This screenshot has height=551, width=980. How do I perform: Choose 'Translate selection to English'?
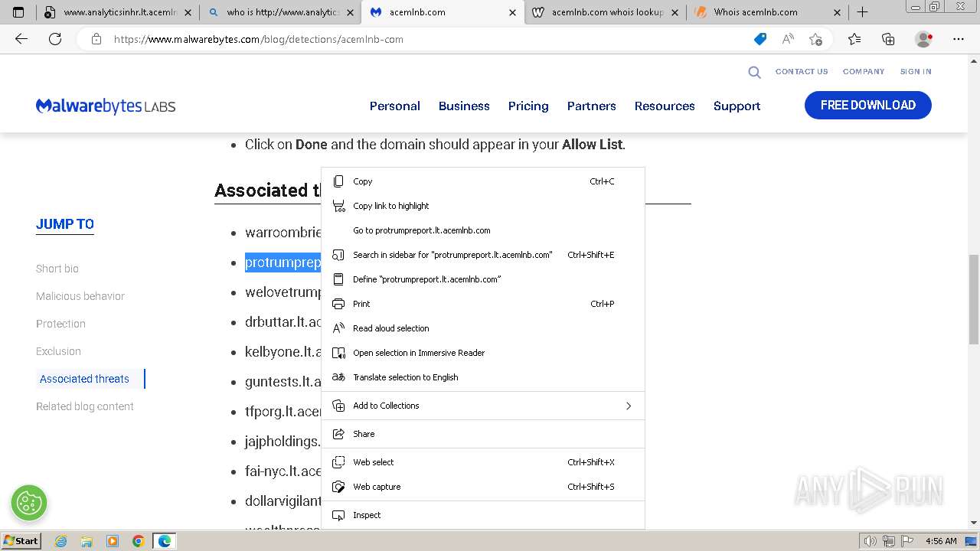click(483, 377)
